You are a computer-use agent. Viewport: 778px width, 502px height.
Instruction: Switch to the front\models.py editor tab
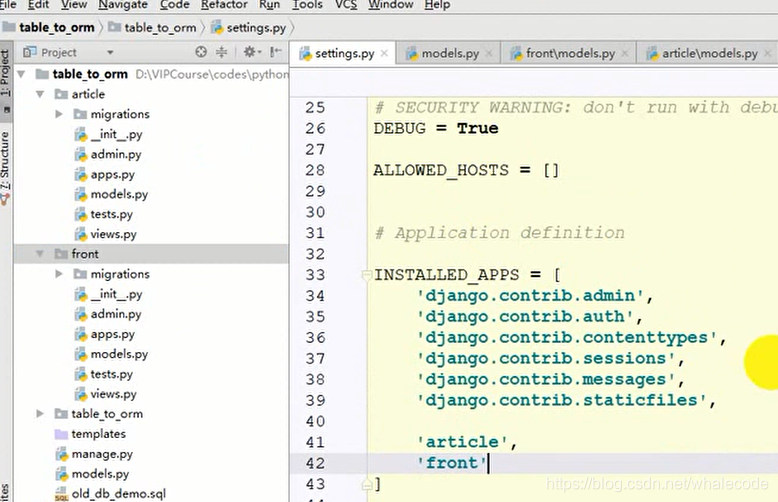coord(569,53)
